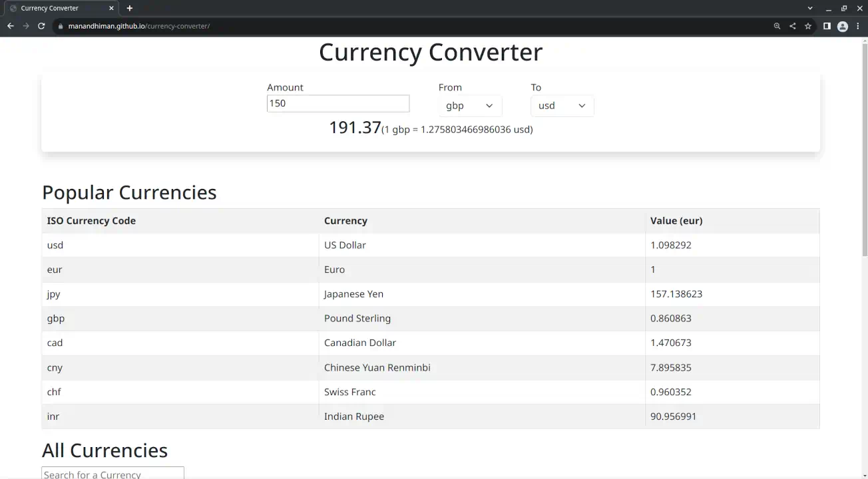
Task: Edit the Amount input field
Action: click(x=338, y=103)
